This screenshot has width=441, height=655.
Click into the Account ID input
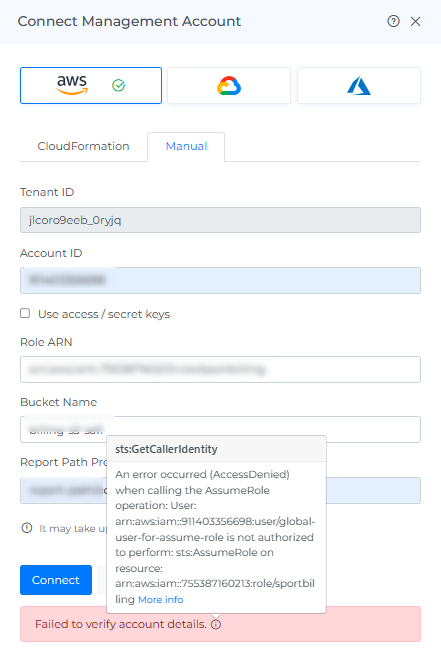coord(220,280)
